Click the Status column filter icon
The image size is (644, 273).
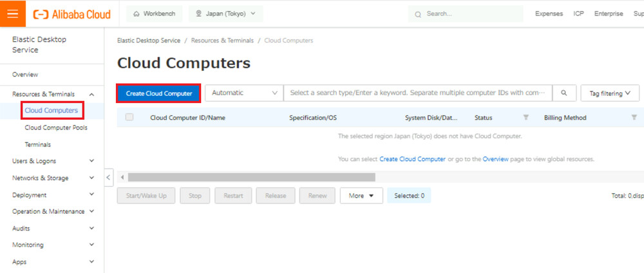click(x=526, y=117)
